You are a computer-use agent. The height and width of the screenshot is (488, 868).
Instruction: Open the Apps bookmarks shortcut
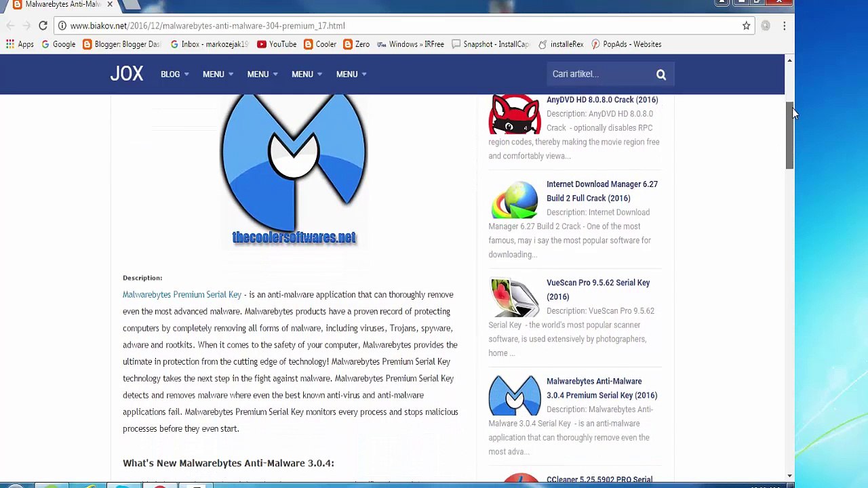20,44
